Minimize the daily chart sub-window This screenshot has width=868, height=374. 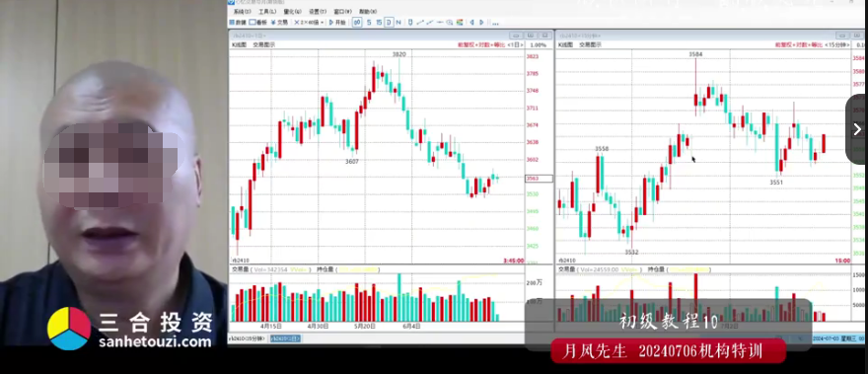click(x=516, y=36)
